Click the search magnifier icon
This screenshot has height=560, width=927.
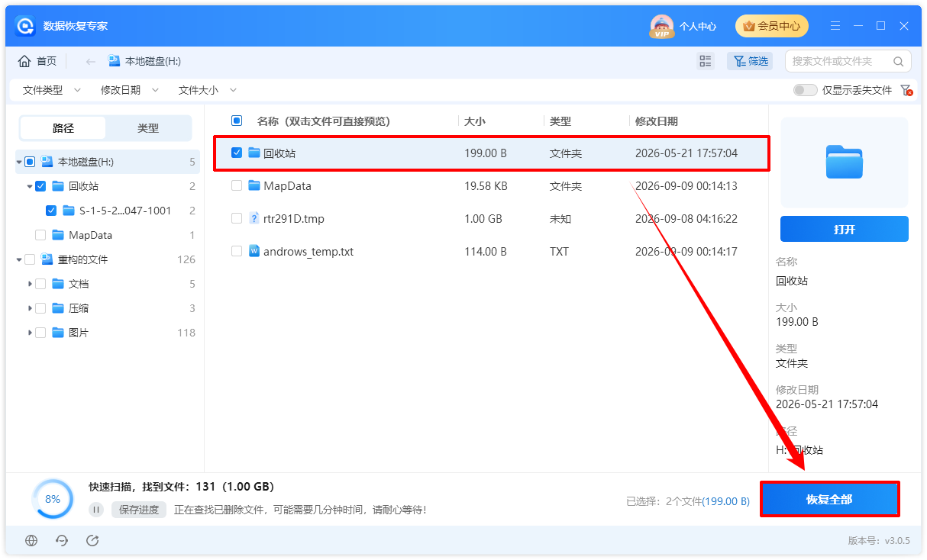899,61
